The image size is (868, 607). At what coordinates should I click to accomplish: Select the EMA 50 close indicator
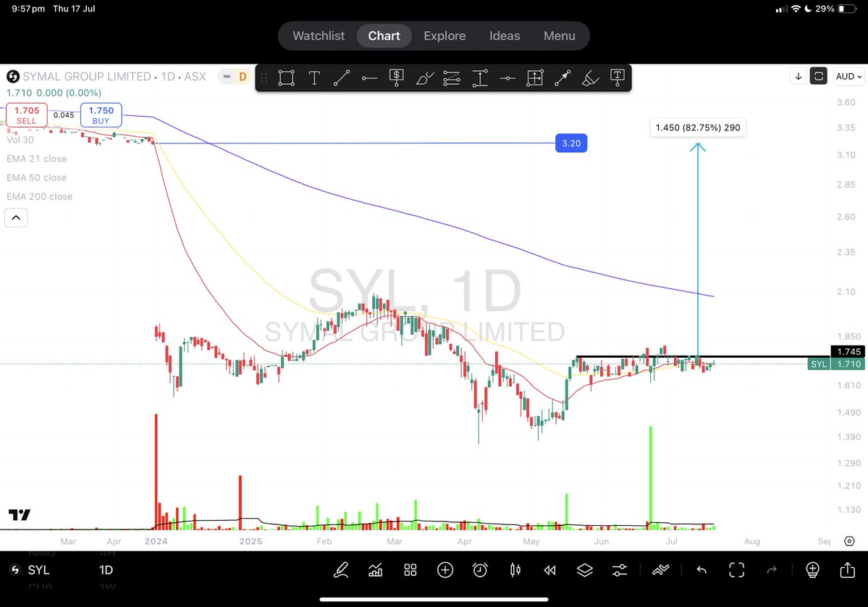[36, 177]
